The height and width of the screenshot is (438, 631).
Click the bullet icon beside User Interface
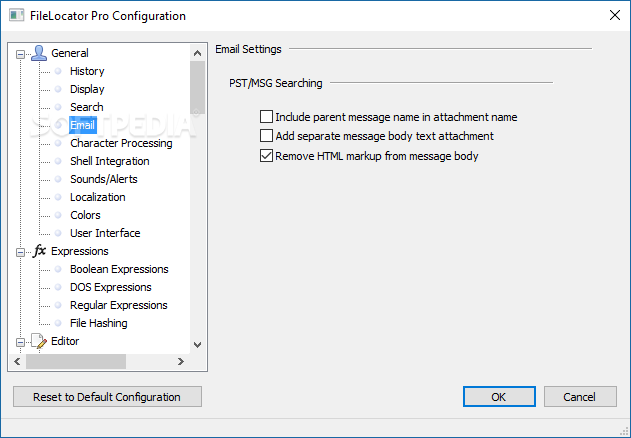[x=58, y=233]
